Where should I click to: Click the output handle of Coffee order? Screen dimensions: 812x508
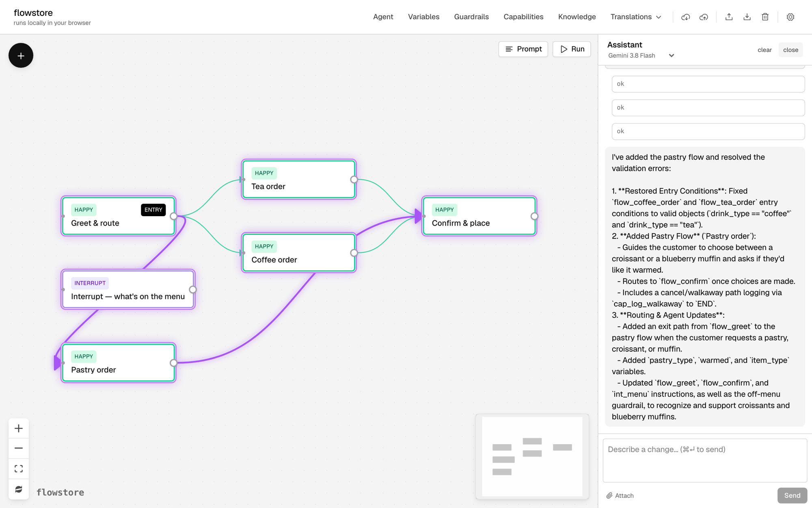354,253
